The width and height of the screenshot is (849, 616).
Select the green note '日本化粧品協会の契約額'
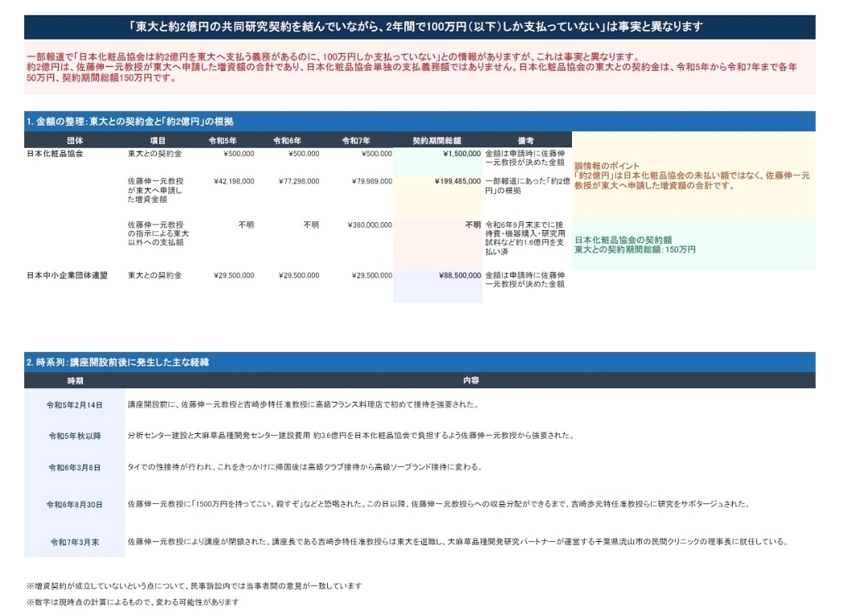click(x=693, y=245)
